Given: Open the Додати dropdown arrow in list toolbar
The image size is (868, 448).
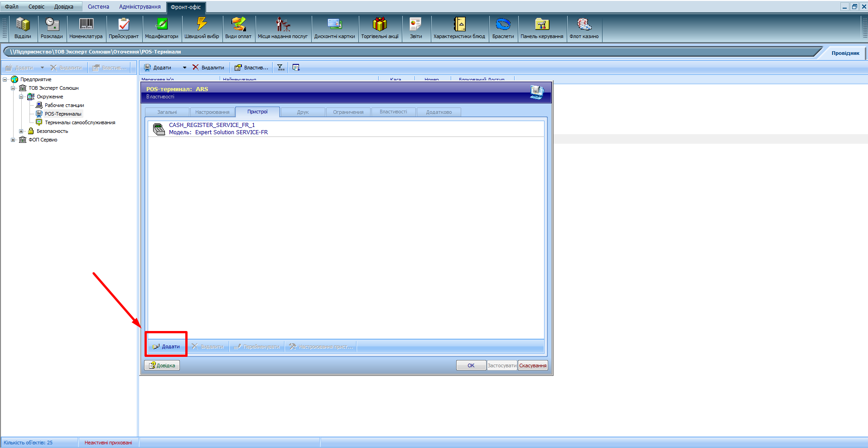Looking at the screenshot, I should point(184,68).
